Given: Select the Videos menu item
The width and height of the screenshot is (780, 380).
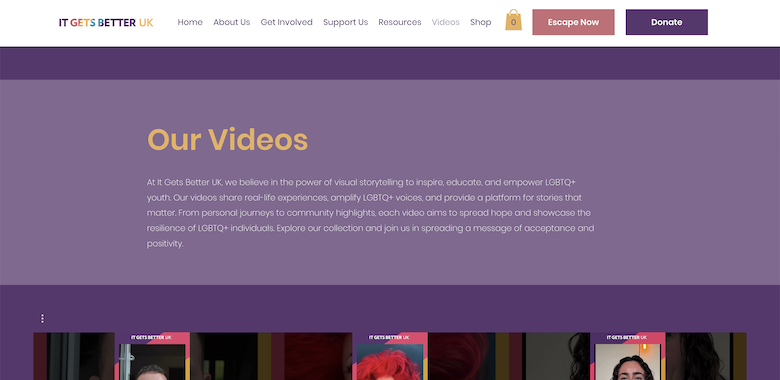Looking at the screenshot, I should coord(446,22).
